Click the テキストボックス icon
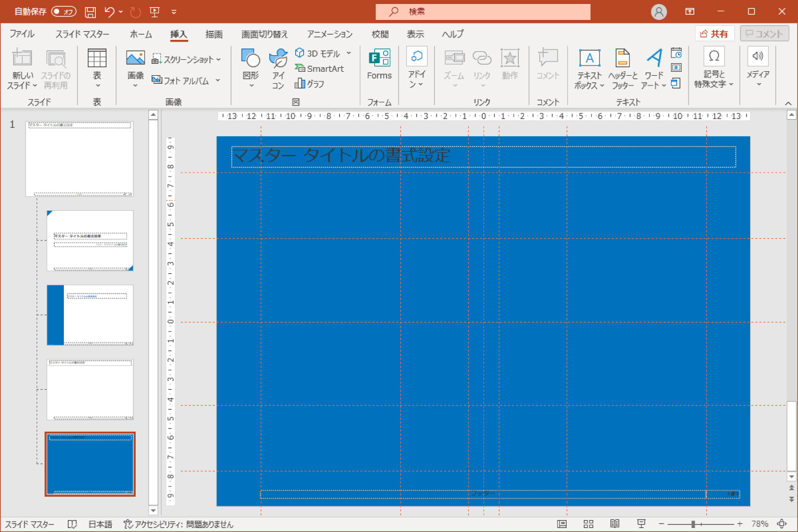Viewport: 798px width, 532px height. pos(589,58)
